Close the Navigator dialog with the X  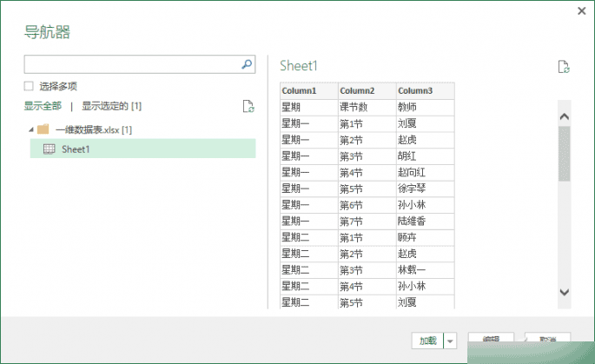(x=580, y=11)
